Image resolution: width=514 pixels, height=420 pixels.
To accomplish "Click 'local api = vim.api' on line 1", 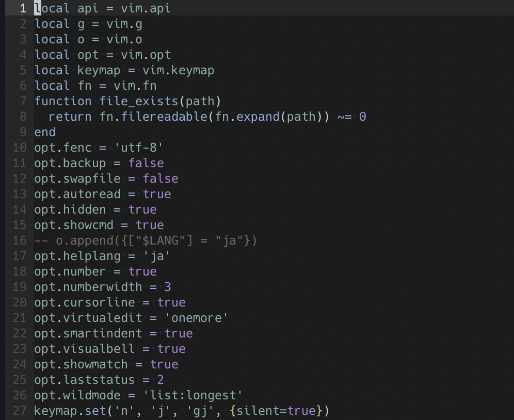I will click(103, 8).
